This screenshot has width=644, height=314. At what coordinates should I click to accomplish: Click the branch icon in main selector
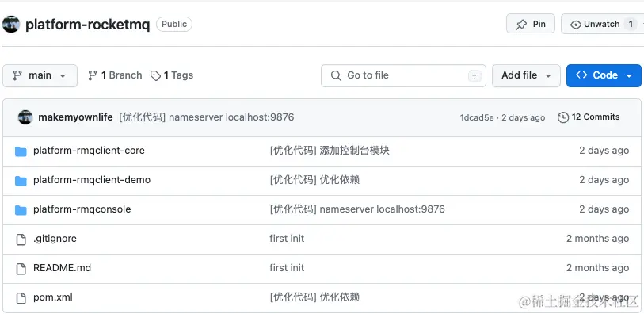17,75
